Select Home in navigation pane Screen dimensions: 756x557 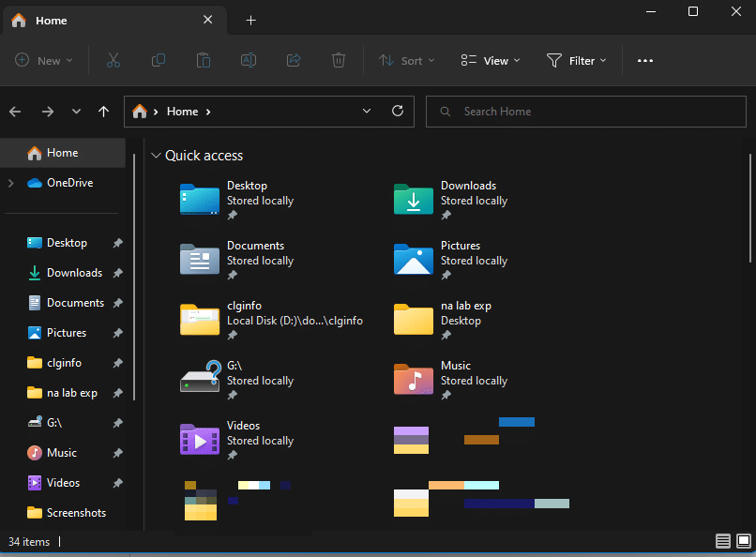click(63, 153)
